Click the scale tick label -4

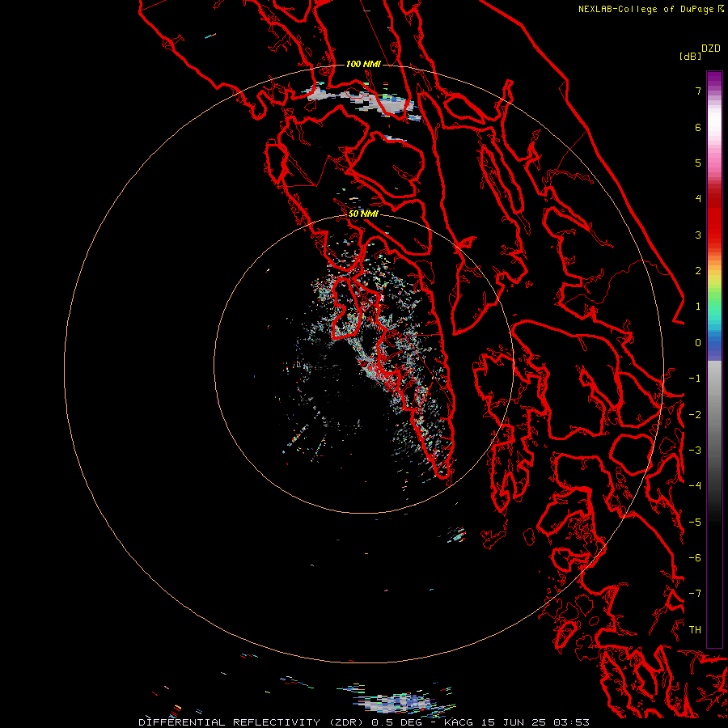pos(695,485)
